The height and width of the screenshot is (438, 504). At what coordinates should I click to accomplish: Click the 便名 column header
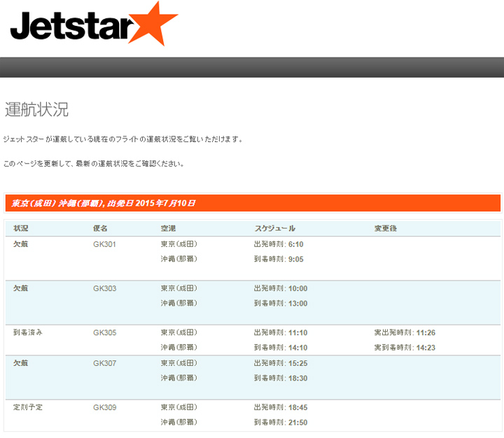tap(100, 228)
